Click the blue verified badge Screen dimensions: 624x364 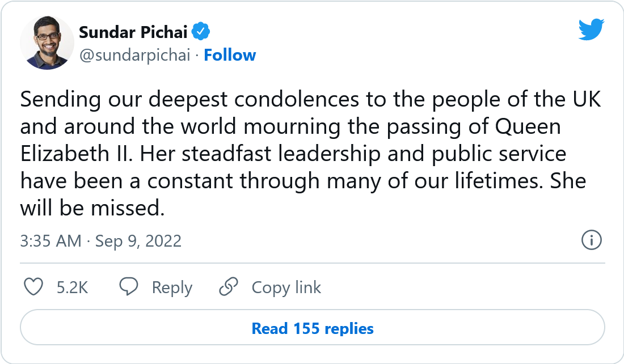[x=201, y=32]
